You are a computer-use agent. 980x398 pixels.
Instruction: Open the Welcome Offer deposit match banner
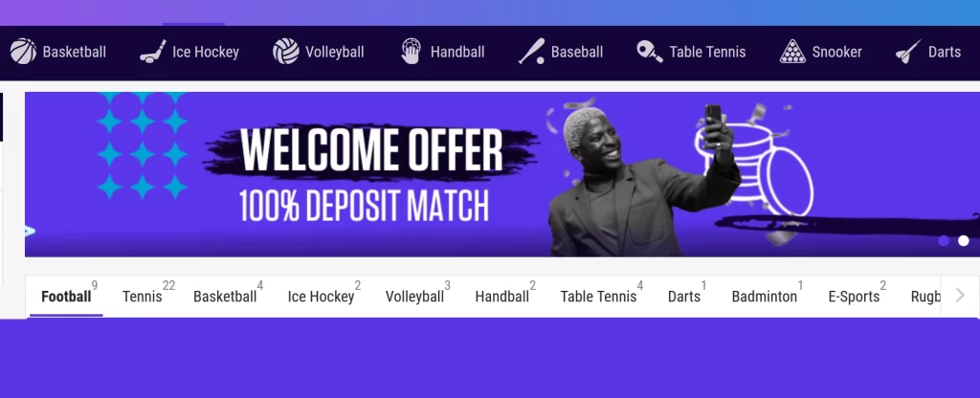pos(501,174)
